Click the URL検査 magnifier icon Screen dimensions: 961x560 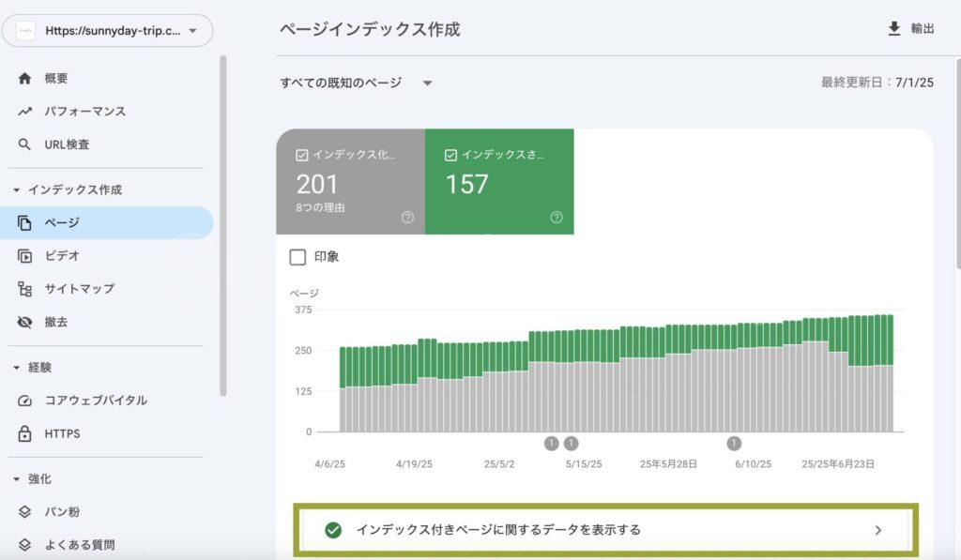pyautogui.click(x=25, y=144)
